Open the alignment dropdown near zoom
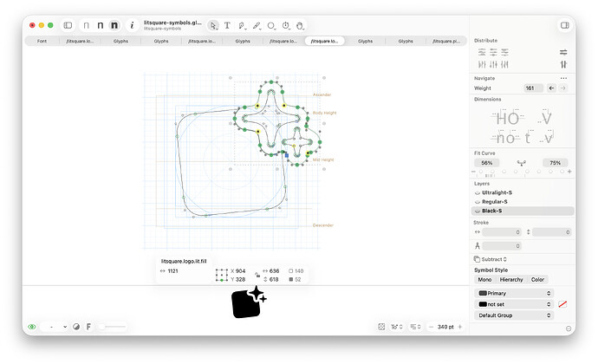 click(415, 327)
